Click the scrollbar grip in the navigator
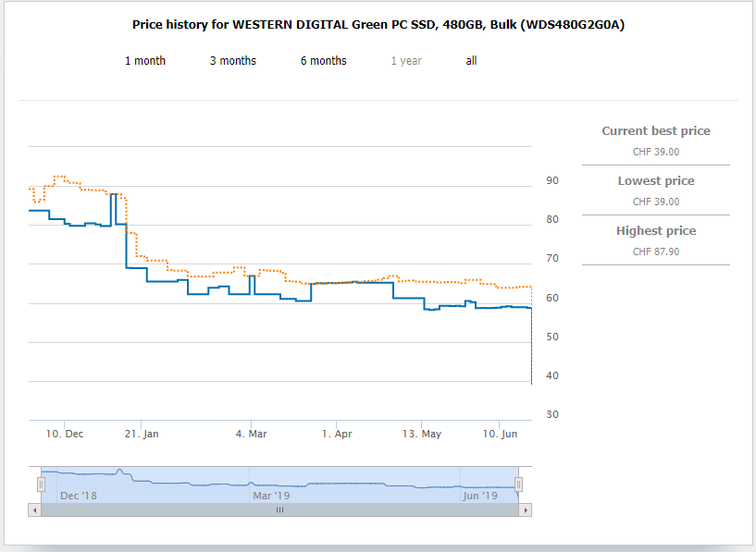 (279, 509)
